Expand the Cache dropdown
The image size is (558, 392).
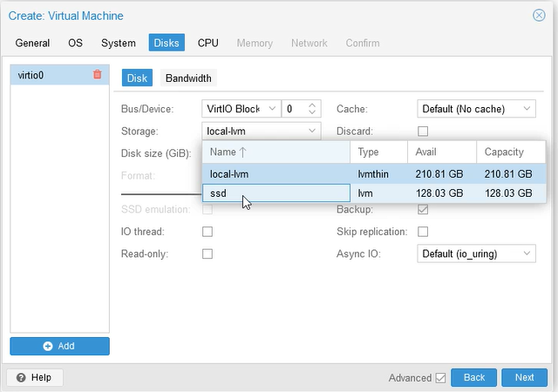[x=527, y=109]
